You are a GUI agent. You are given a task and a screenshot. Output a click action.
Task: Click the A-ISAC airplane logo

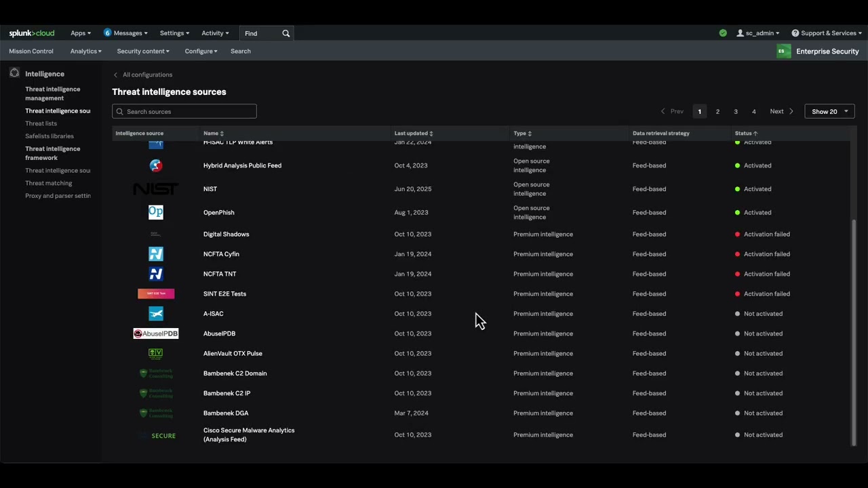(156, 314)
